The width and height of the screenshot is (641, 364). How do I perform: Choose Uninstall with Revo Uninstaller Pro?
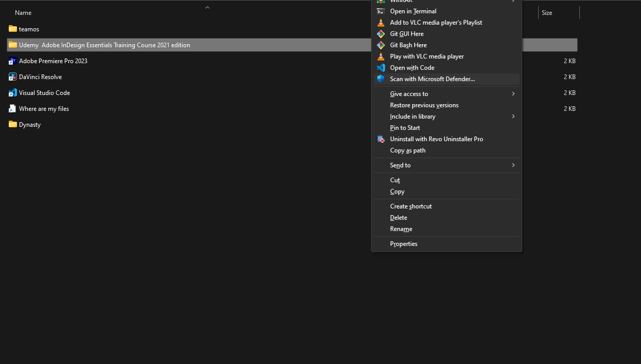[x=447, y=139]
